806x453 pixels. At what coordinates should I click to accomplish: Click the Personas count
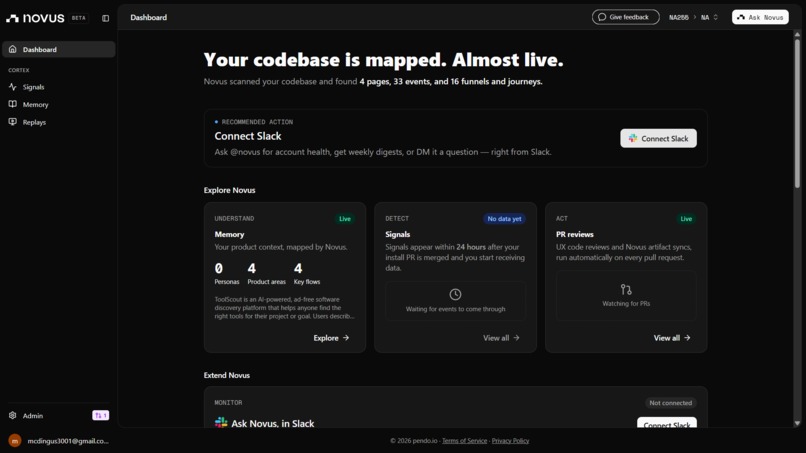coord(219,268)
